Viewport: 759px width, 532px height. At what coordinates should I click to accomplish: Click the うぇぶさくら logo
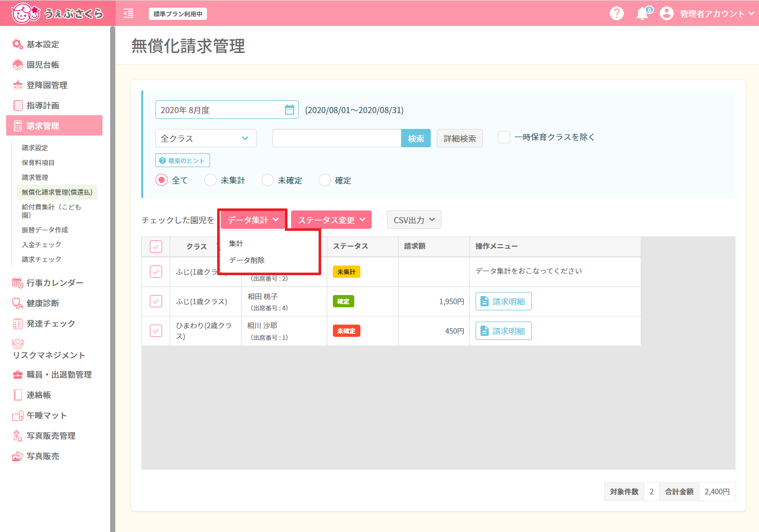pos(57,13)
